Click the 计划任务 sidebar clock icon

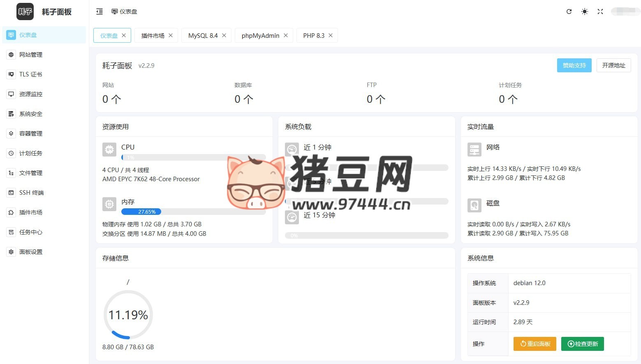coord(11,153)
